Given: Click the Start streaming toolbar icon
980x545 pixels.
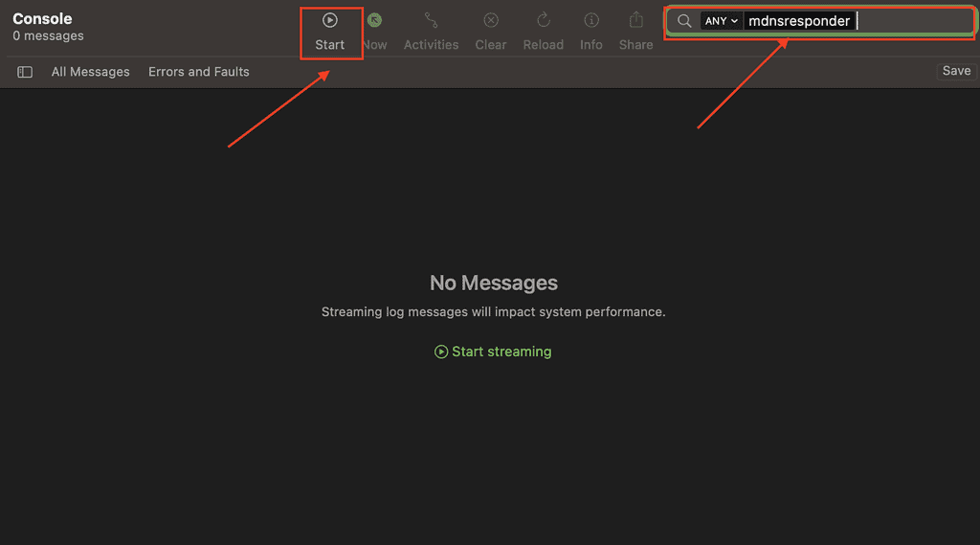Looking at the screenshot, I should click(x=330, y=20).
